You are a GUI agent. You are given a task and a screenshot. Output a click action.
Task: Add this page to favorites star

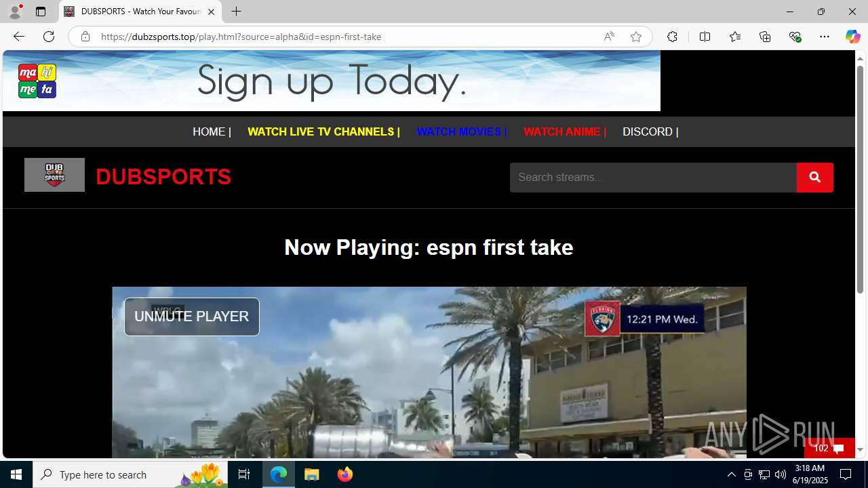635,37
